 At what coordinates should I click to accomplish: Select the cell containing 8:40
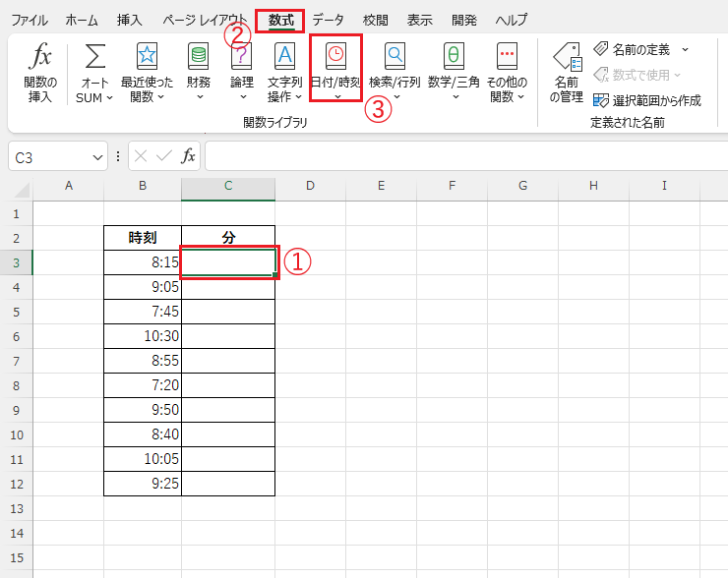click(x=143, y=434)
